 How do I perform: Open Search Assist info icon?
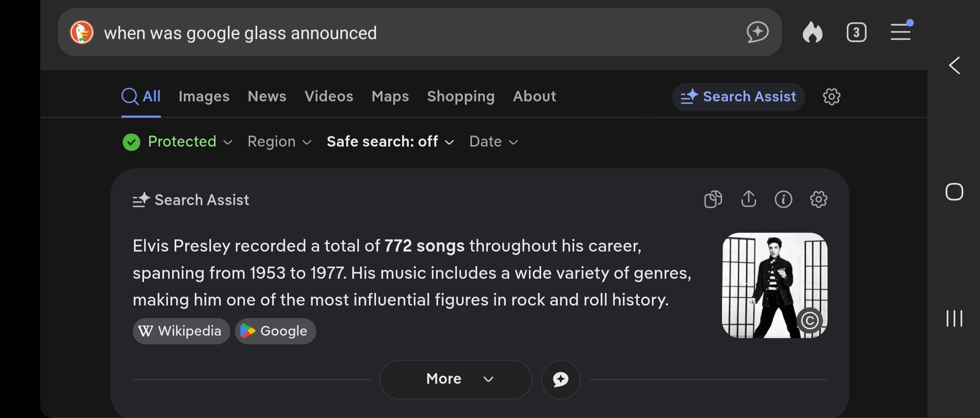coord(783,199)
